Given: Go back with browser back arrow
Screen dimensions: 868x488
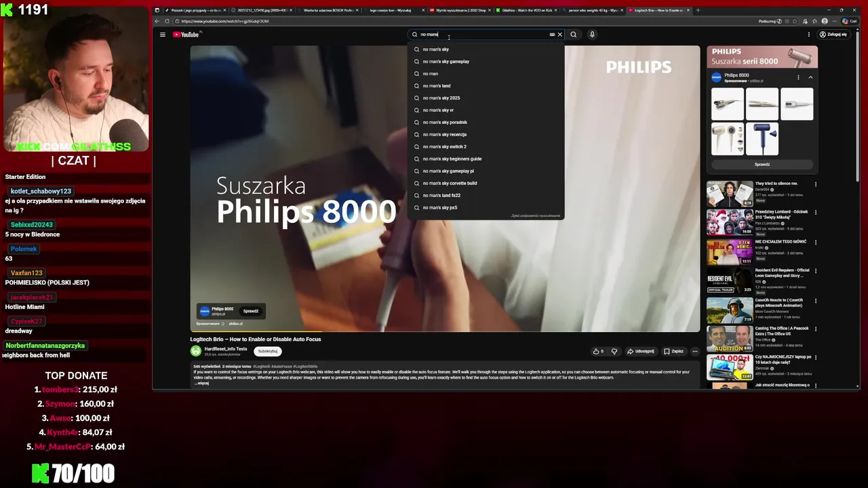Looking at the screenshot, I should pos(158,21).
